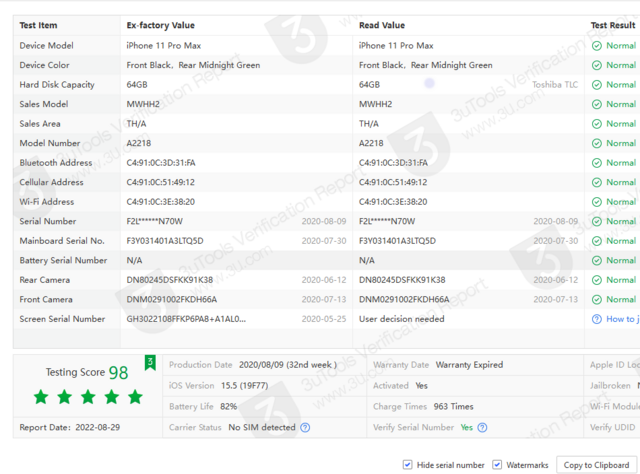Viewport: 640px width, 474px height.
Task: Click the green 3uTools badge by Testing Score
Action: 150,363
